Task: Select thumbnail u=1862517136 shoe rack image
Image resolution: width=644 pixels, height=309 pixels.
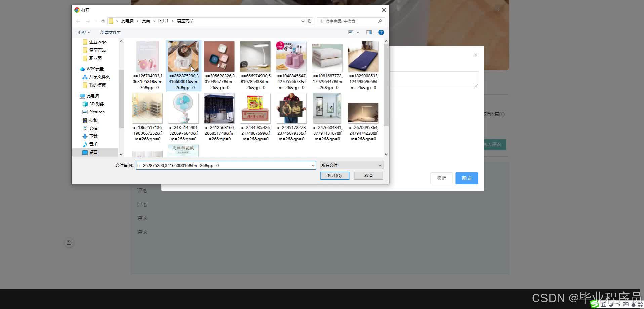Action: (147, 108)
